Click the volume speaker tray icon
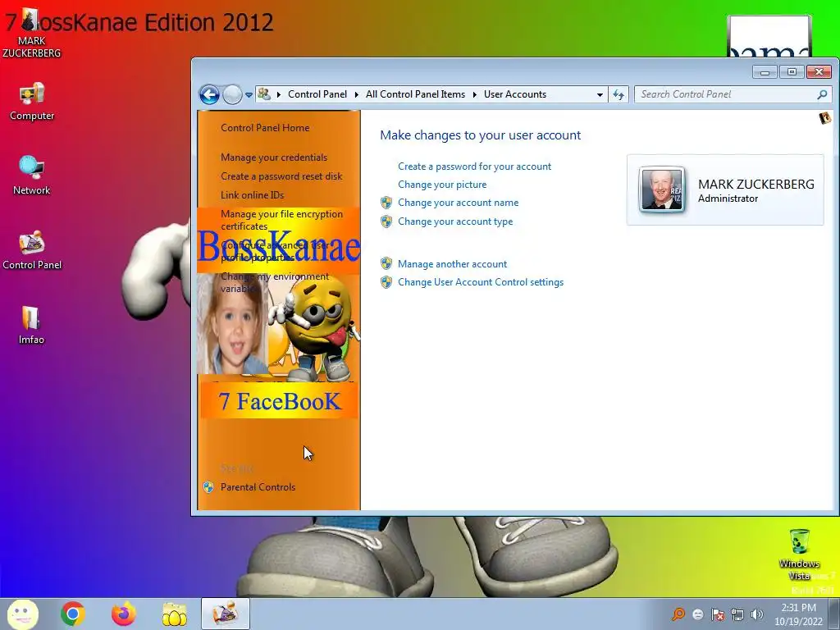This screenshot has width=840, height=630. pyautogui.click(x=757, y=614)
